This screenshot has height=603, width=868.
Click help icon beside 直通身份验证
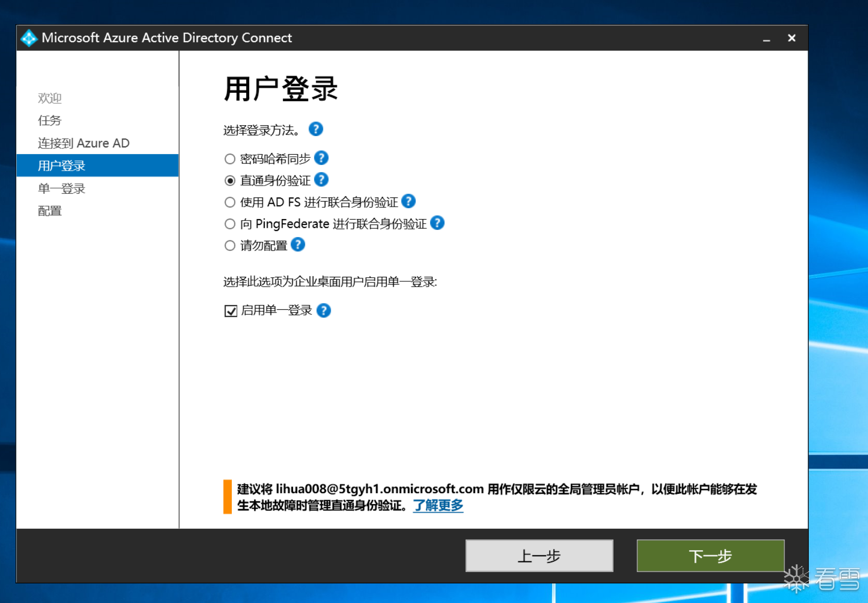pos(321,179)
